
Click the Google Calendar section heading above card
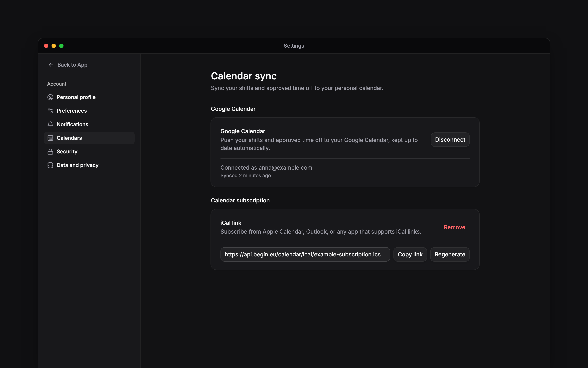[x=233, y=109]
